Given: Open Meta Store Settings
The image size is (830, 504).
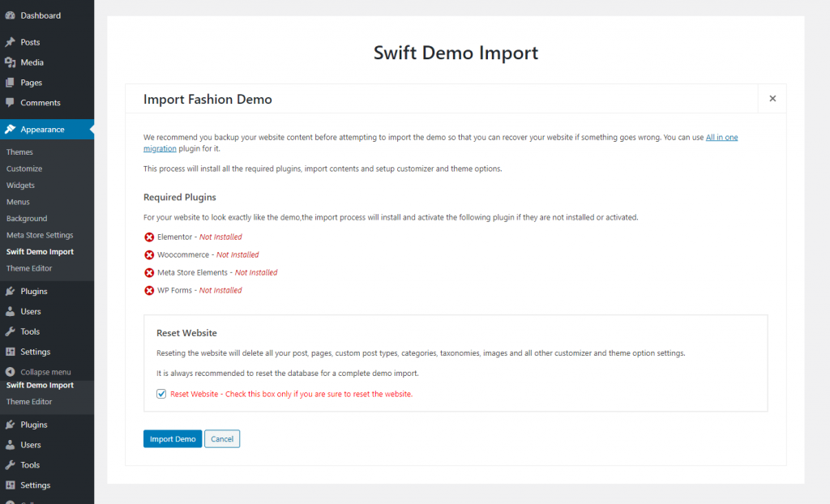Looking at the screenshot, I should [x=40, y=235].
